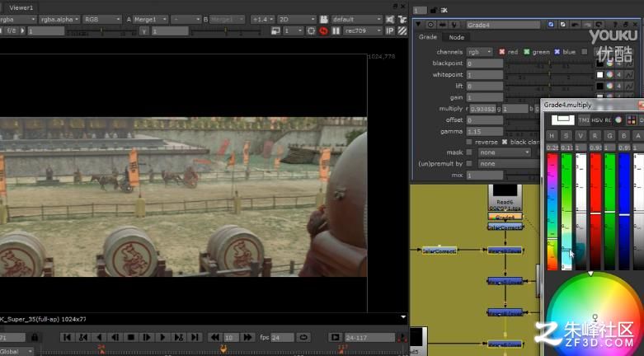
Task: Step back one frame
Action: [x=115, y=337]
